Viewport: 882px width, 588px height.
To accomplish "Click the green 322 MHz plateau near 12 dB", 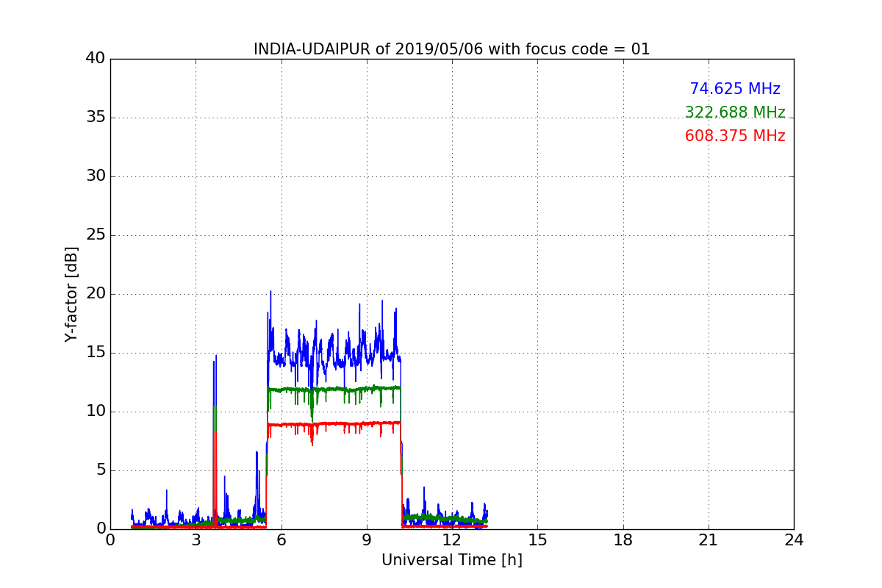I will pyautogui.click(x=334, y=389).
